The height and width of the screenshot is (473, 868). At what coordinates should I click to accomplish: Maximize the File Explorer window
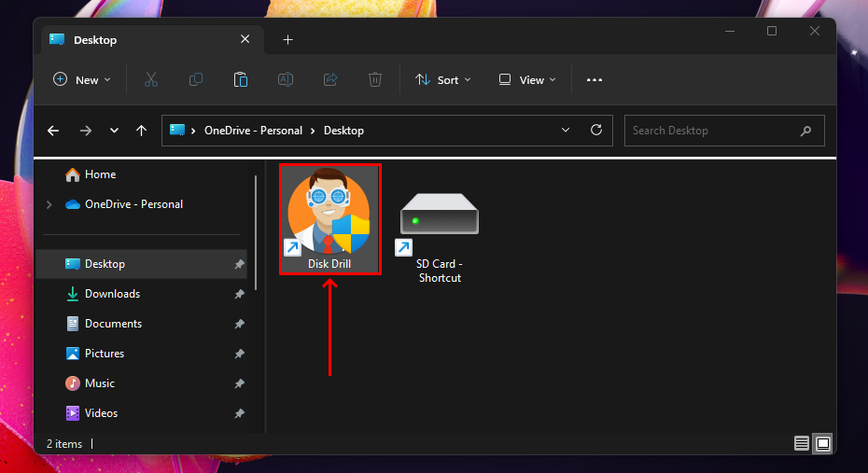[x=772, y=31]
